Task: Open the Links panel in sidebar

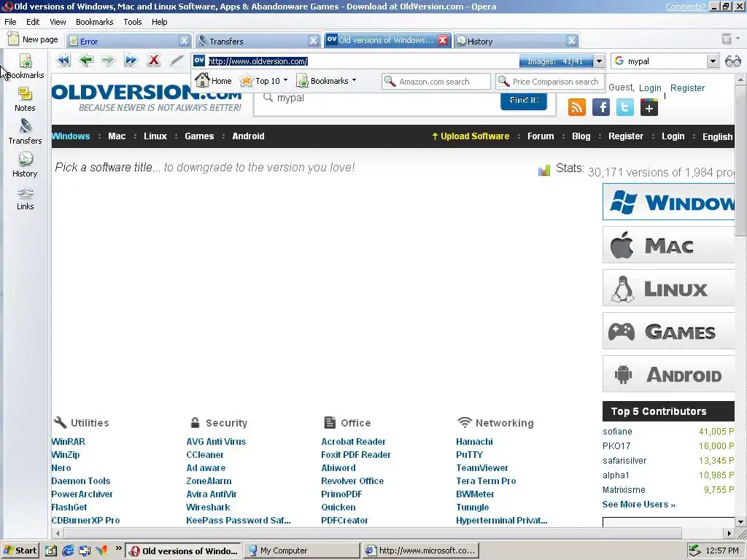Action: pos(26,198)
